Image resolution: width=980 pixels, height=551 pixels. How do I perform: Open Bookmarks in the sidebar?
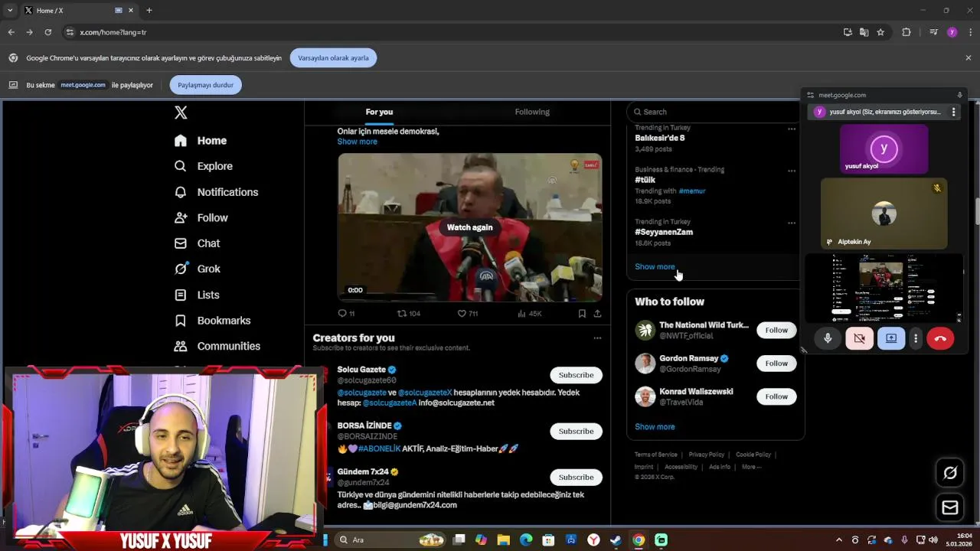[212, 321]
